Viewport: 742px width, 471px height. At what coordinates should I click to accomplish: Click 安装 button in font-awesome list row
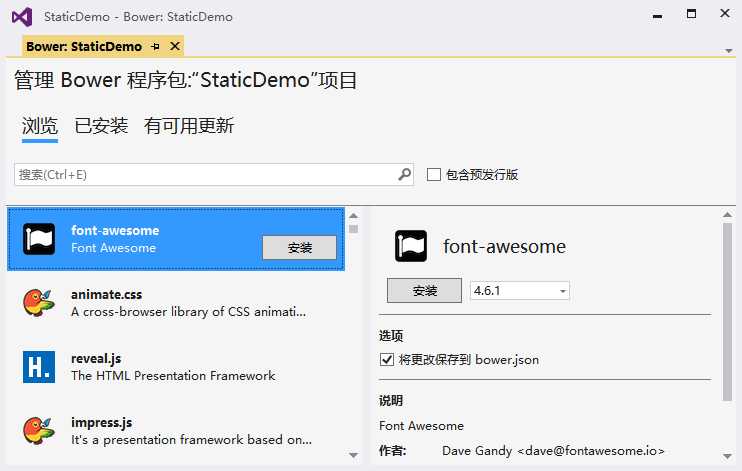(300, 248)
